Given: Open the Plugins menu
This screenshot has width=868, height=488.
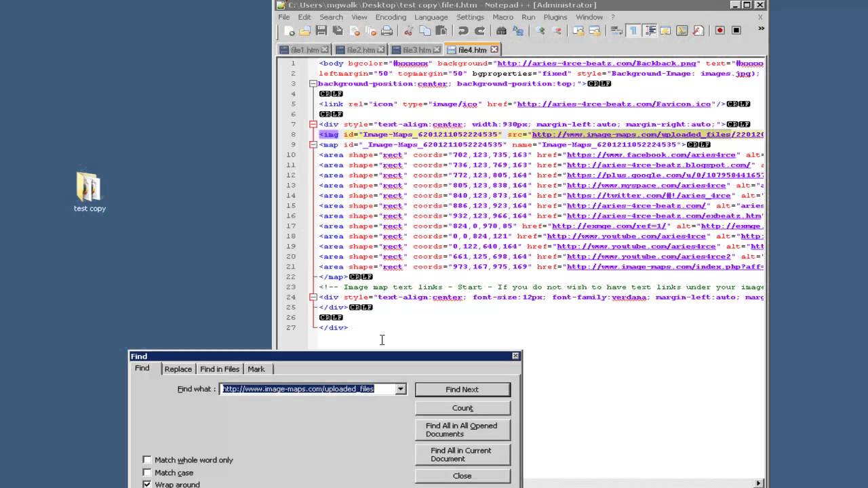Looking at the screenshot, I should pyautogui.click(x=555, y=17).
